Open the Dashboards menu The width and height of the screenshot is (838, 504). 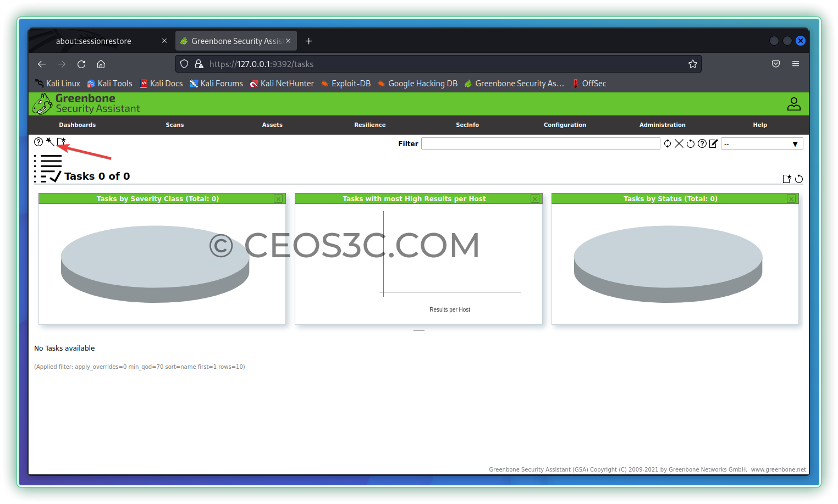coord(78,125)
